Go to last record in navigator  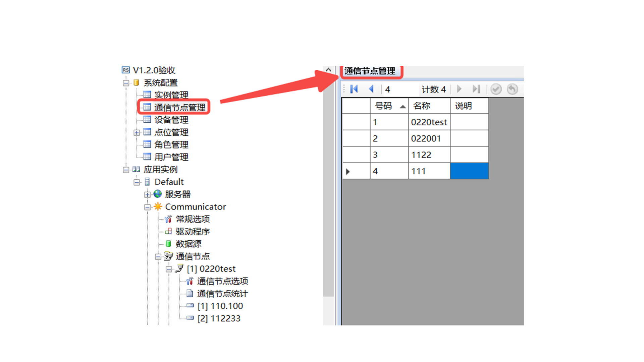[x=476, y=89]
